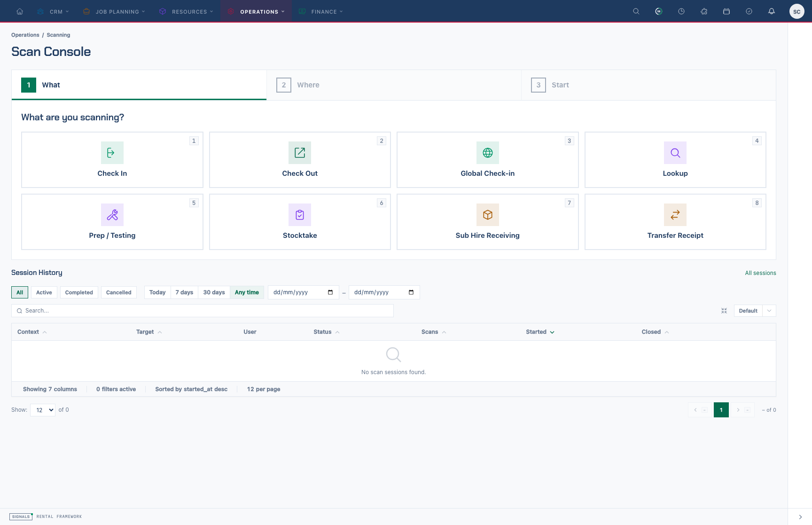The height and width of the screenshot is (525, 812).
Task: Expand the Resources navigation menu
Action: pos(186,11)
